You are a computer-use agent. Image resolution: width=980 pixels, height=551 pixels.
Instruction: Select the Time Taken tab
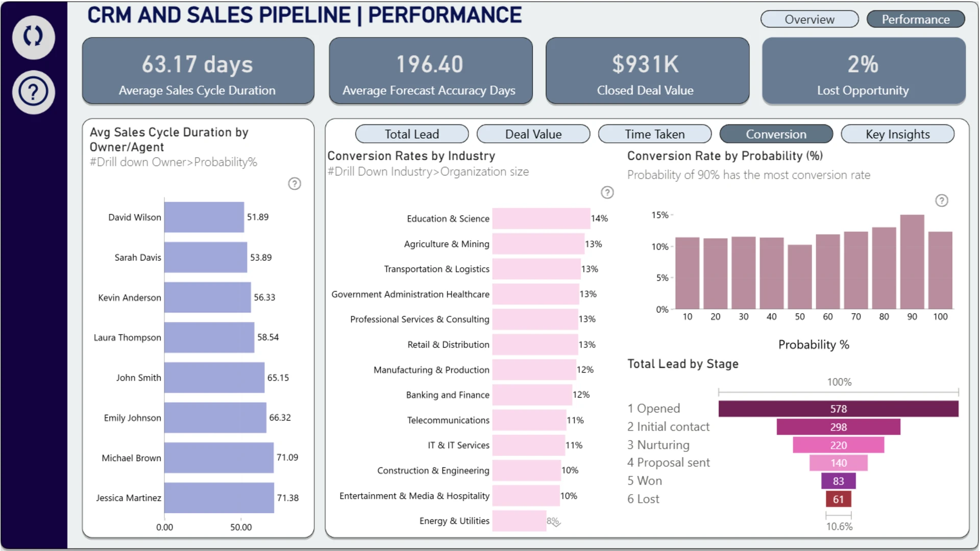[655, 134]
